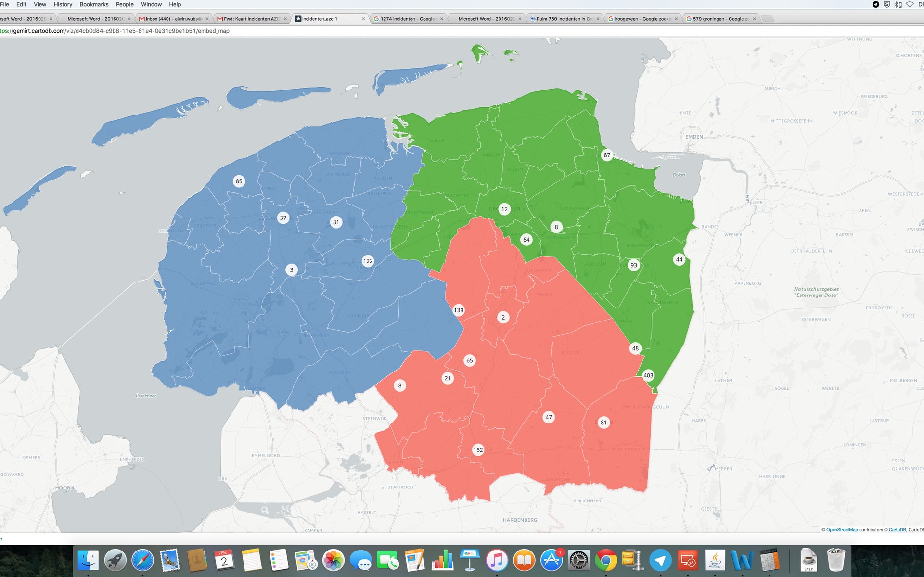
Task: Click the 85 marker in Friesland
Action: click(x=239, y=181)
